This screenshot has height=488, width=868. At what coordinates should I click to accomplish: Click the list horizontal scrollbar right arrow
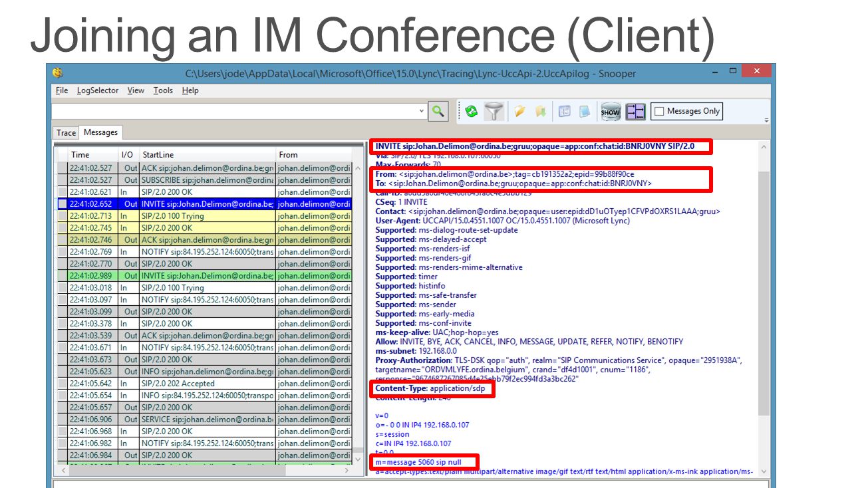[347, 470]
